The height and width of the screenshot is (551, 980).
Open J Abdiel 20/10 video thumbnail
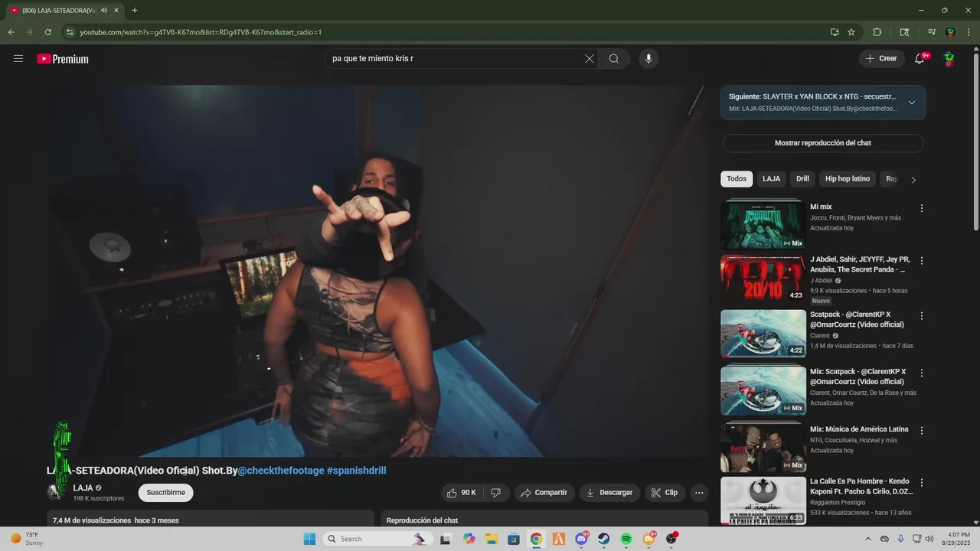763,279
